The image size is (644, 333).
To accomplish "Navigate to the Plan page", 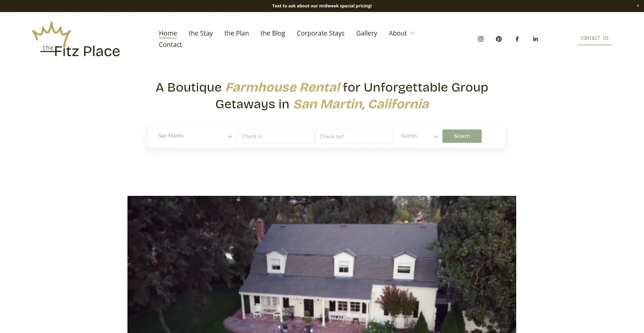I will coord(236,33).
